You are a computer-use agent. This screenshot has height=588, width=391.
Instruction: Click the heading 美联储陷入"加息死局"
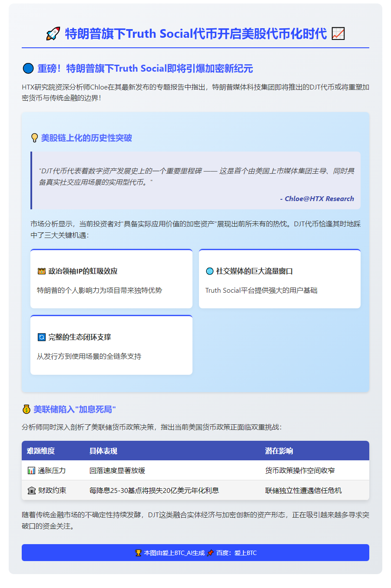[75, 410]
